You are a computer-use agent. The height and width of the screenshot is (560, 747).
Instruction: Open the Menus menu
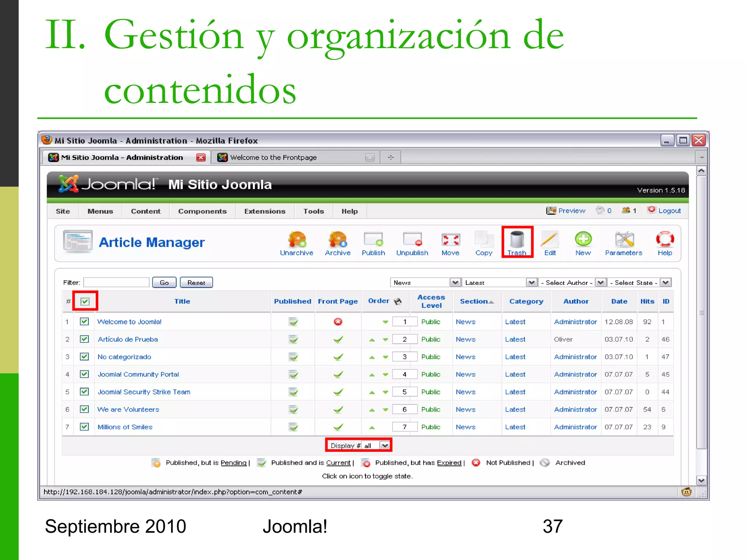point(100,211)
